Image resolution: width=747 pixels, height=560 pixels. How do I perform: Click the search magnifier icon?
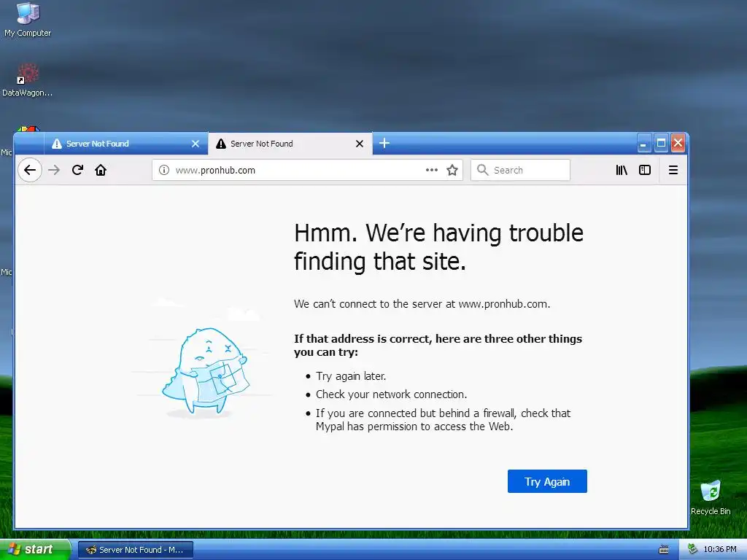pyautogui.click(x=483, y=170)
